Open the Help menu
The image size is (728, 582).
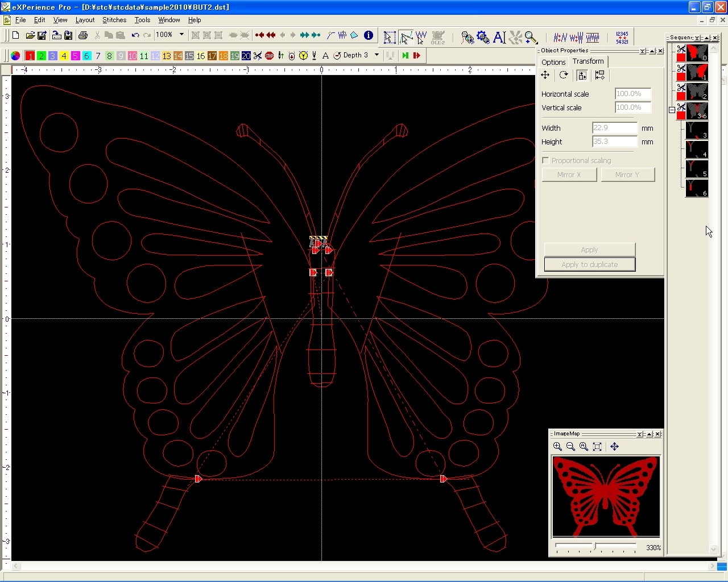(195, 20)
